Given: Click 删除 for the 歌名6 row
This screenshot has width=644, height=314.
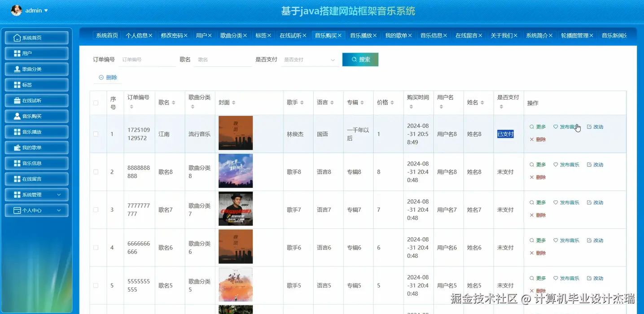Looking at the screenshot, I should click(538, 253).
